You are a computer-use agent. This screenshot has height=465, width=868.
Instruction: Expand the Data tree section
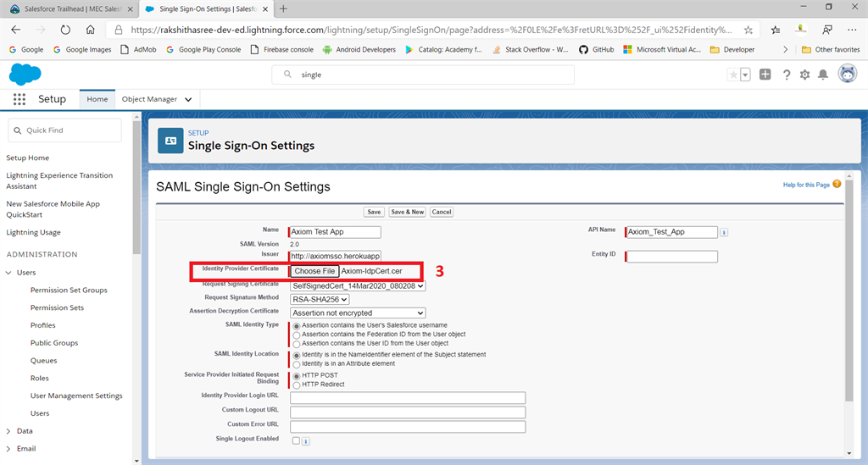coord(8,431)
